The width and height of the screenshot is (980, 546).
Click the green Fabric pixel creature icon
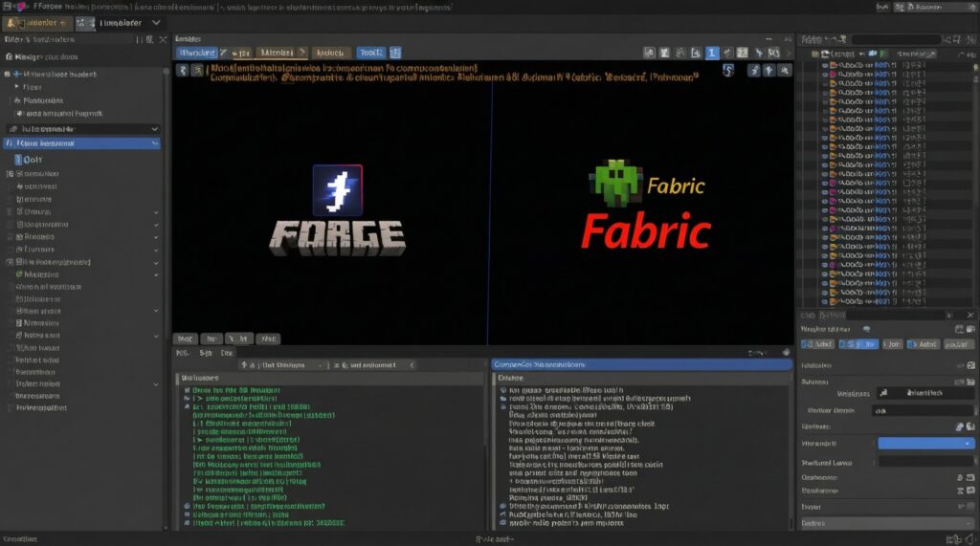coord(615,183)
